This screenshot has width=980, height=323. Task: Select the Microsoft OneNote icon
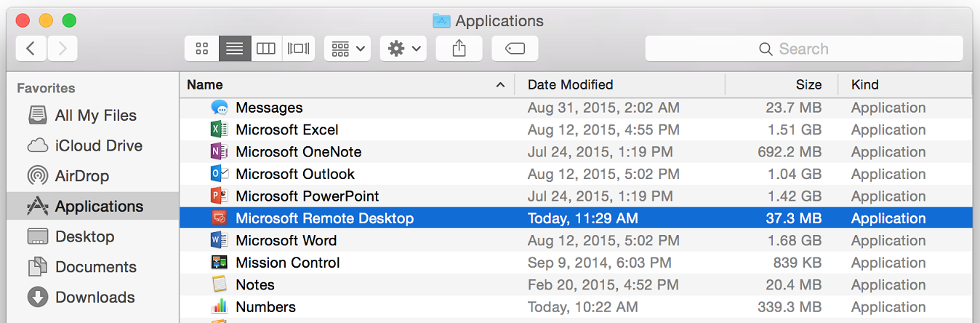(219, 152)
